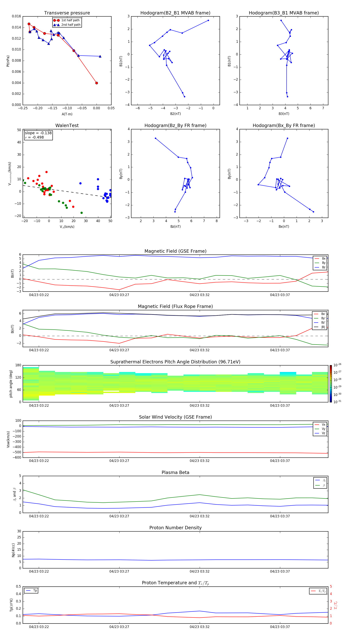
Task: Click the "Solar Wind Velocity (GSE Frame)" title
Action: (x=175, y=417)
